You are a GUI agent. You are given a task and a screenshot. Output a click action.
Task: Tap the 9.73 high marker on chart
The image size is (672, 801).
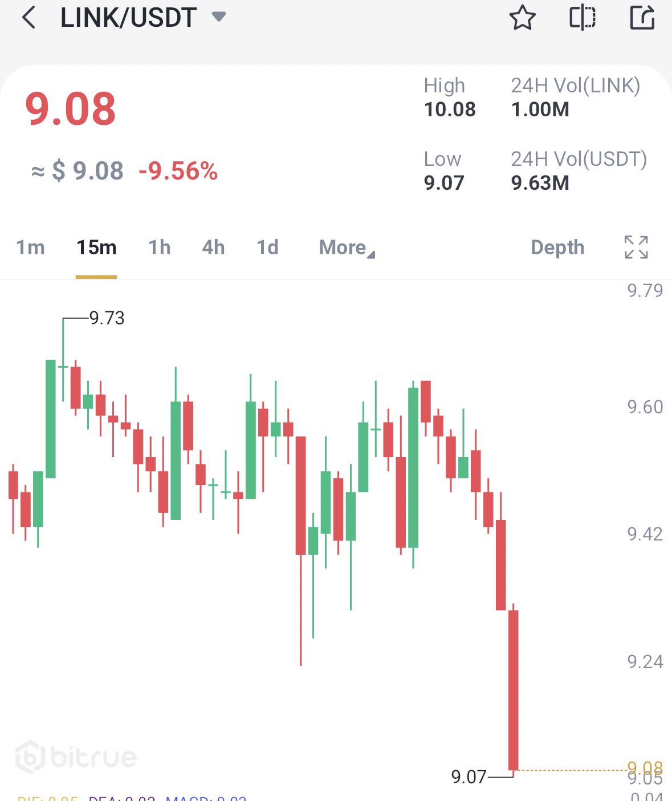(x=107, y=318)
